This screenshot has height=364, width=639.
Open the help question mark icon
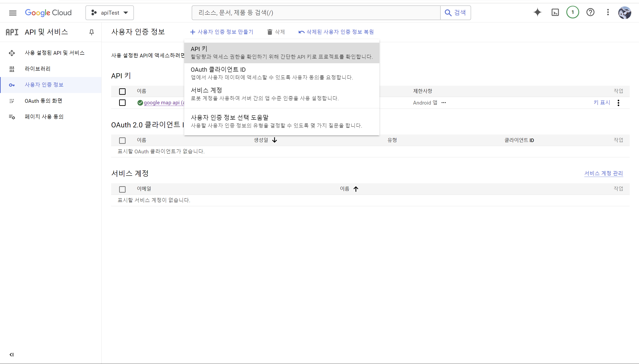click(590, 12)
